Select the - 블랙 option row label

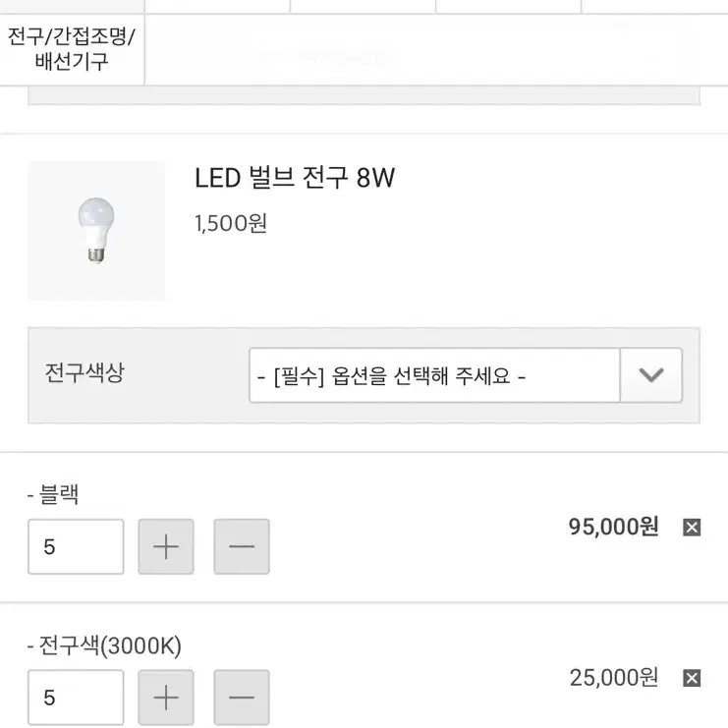tap(53, 494)
